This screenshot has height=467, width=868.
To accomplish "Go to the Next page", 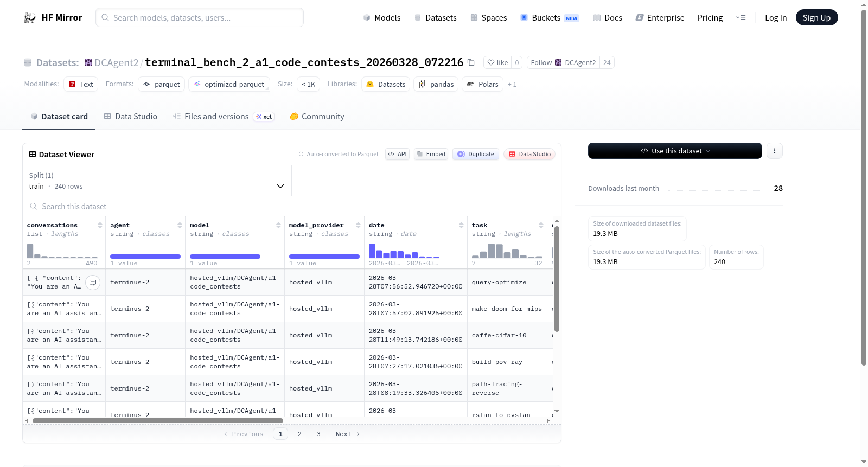I will (x=348, y=434).
